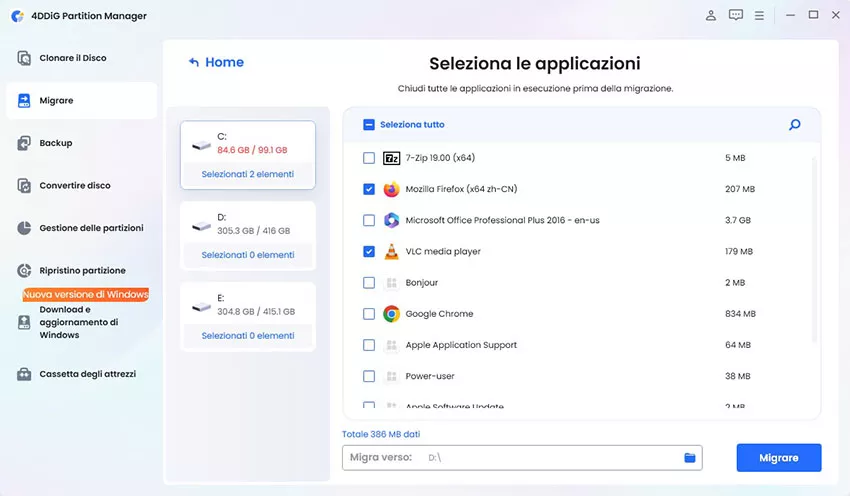Open Clonare il Disco section
Viewport: 850px width, 496px height.
(x=82, y=58)
